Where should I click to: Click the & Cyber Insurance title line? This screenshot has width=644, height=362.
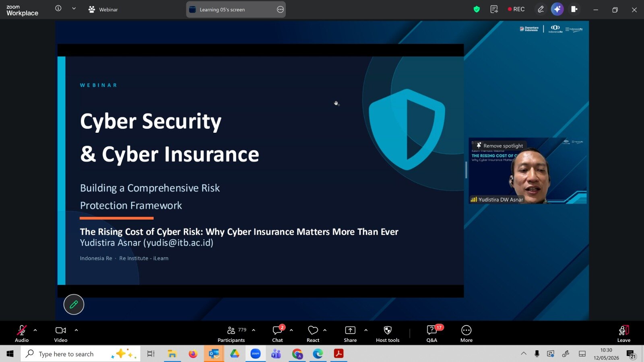169,154
